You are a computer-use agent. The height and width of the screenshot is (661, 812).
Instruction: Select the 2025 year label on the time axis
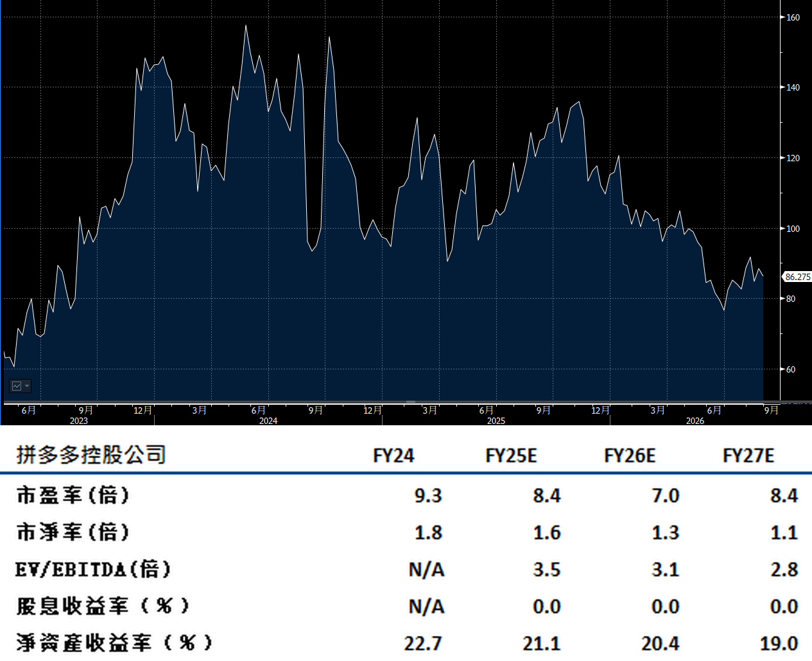click(x=496, y=421)
